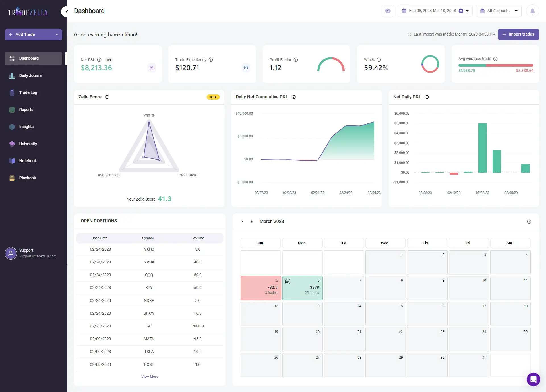Click the Import trades button

click(x=518, y=34)
